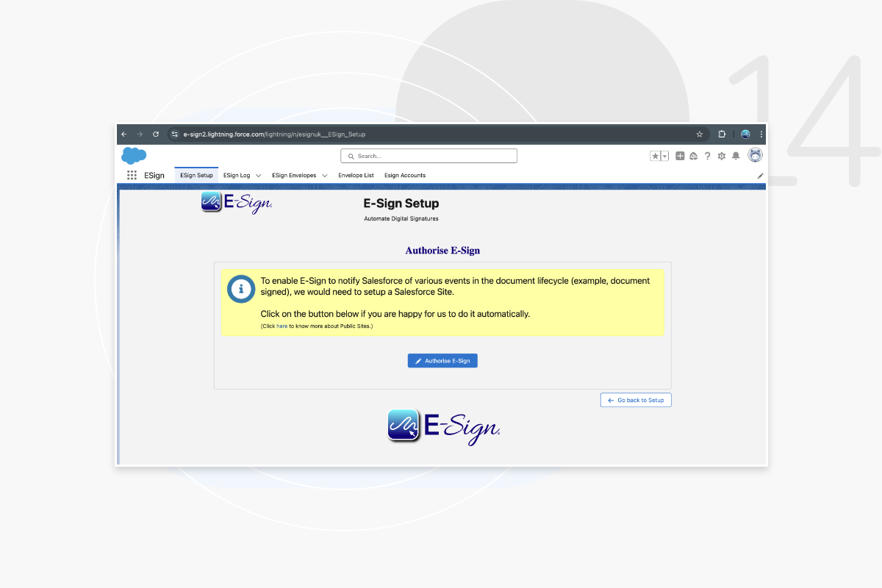Open Chrome profile avatar
882x588 pixels.
tap(745, 135)
